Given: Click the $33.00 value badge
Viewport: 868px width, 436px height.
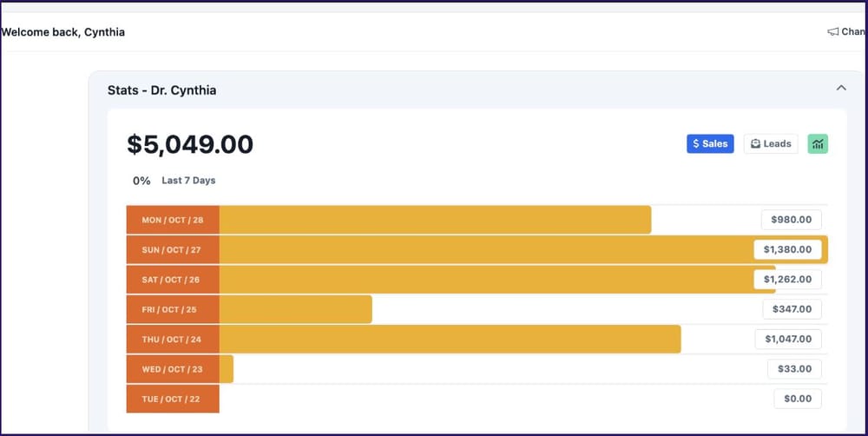Looking at the screenshot, I should [x=794, y=369].
